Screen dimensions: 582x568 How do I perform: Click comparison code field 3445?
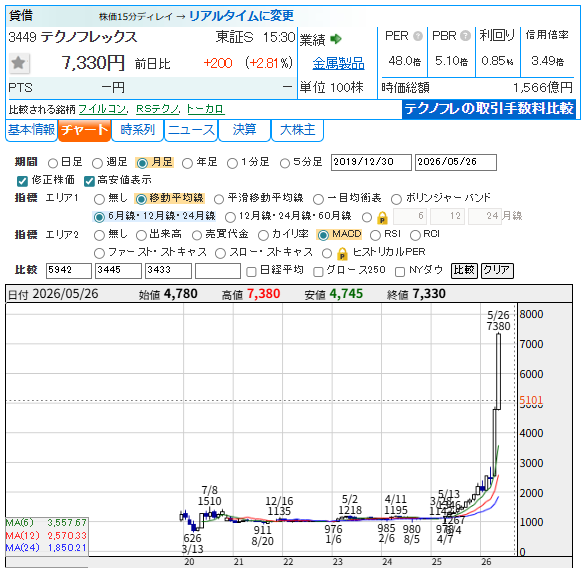pyautogui.click(x=118, y=271)
